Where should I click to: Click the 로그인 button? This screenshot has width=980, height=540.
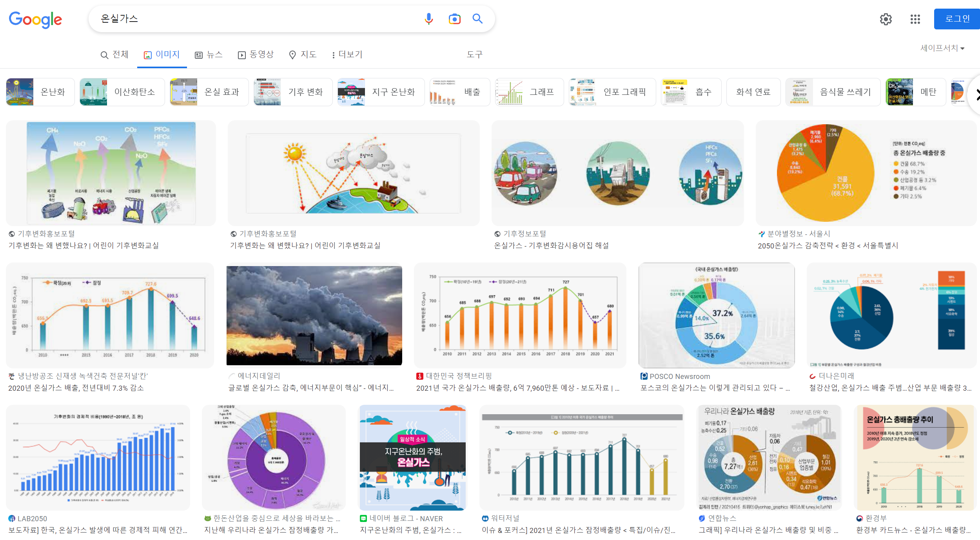pyautogui.click(x=956, y=19)
